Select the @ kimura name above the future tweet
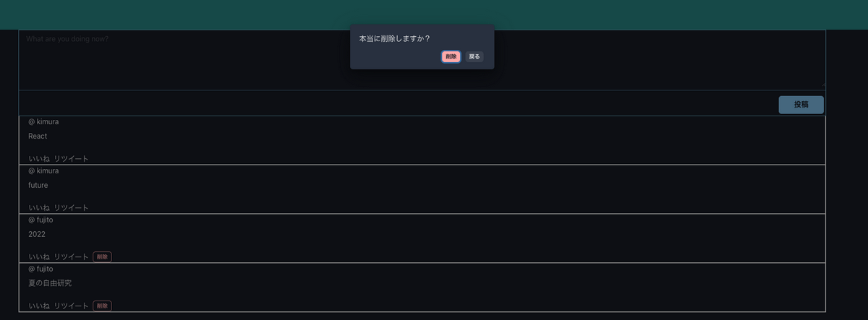 click(43, 171)
